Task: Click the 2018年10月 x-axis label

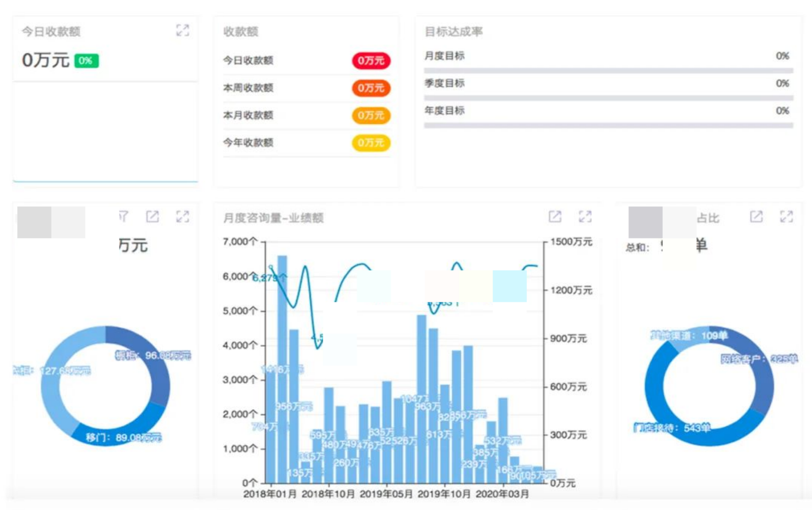Action: coord(328,494)
